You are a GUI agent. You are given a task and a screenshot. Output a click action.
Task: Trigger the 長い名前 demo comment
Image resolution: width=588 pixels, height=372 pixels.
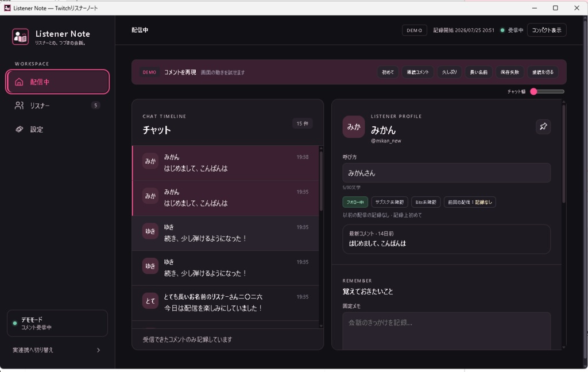[x=478, y=72]
